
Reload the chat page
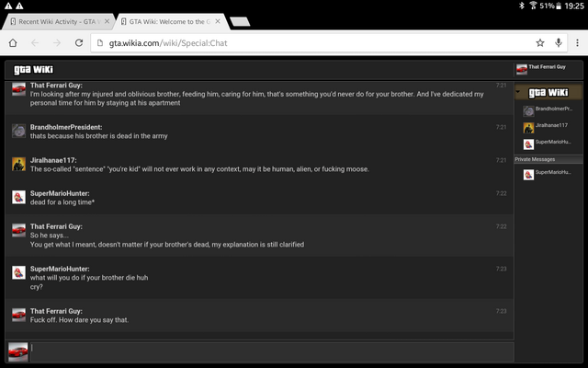coord(79,43)
